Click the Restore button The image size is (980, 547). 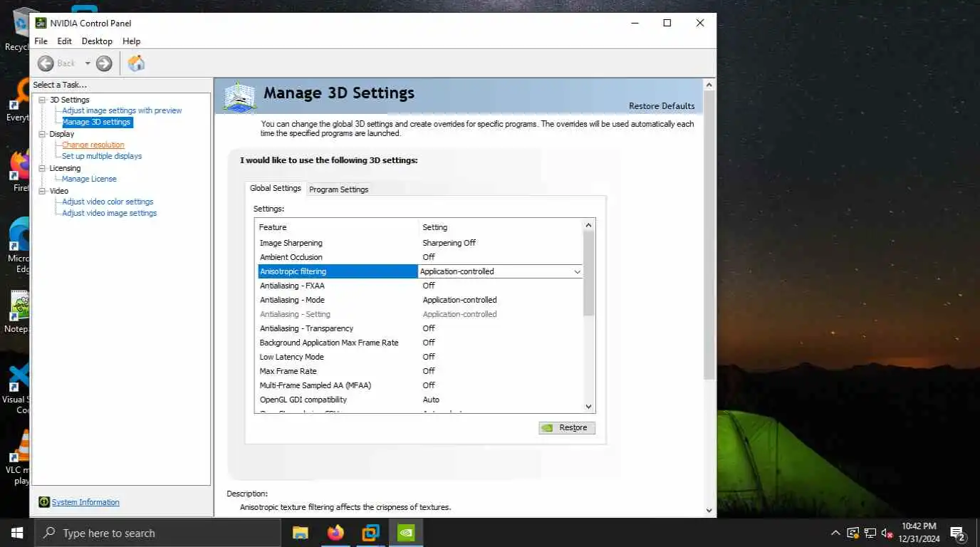click(567, 427)
